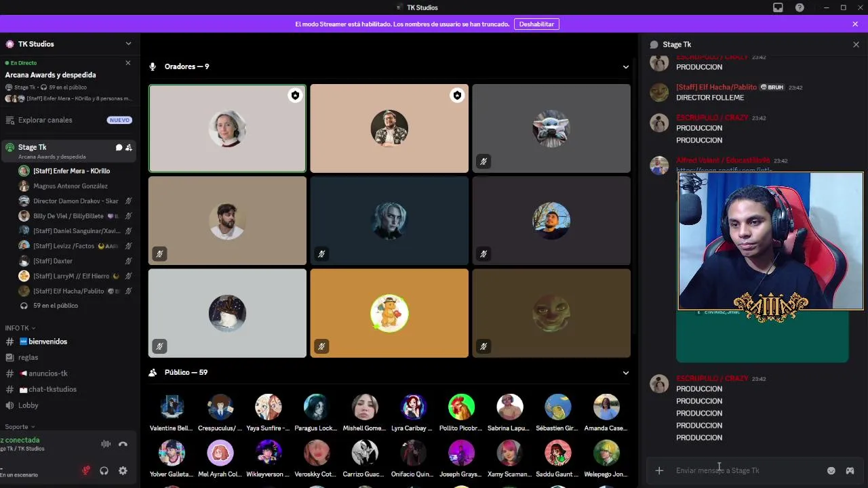The width and height of the screenshot is (868, 488).
Task: Click muted mic icon beside [Staff] Daxter
Action: click(x=128, y=261)
